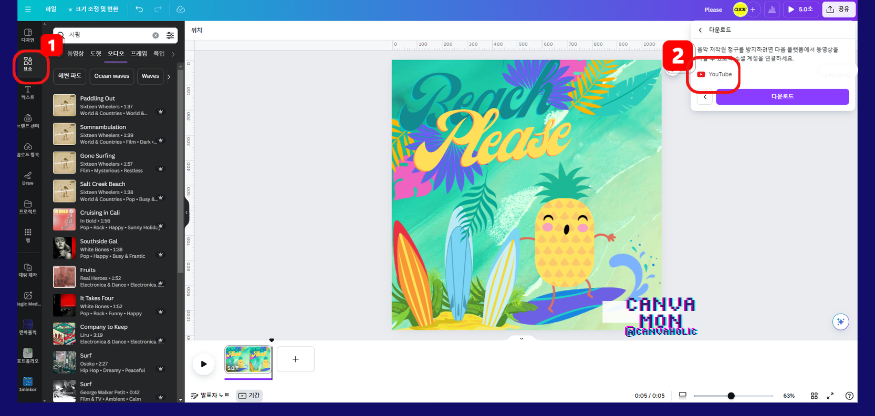
Task: Redo the last action
Action: click(x=157, y=9)
